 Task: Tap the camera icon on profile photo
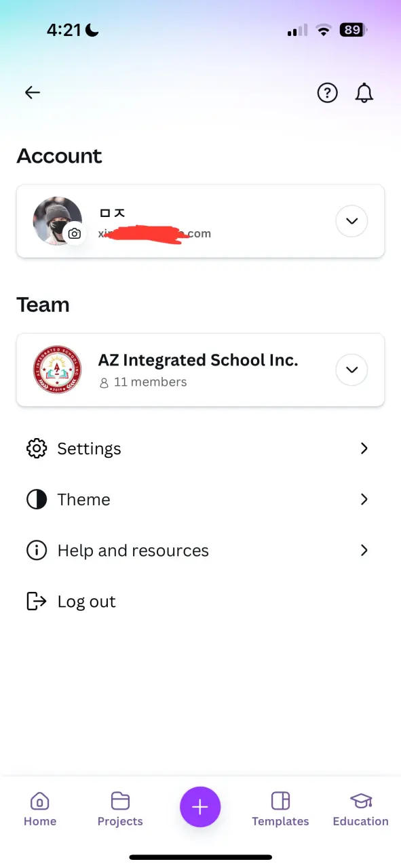tap(75, 233)
